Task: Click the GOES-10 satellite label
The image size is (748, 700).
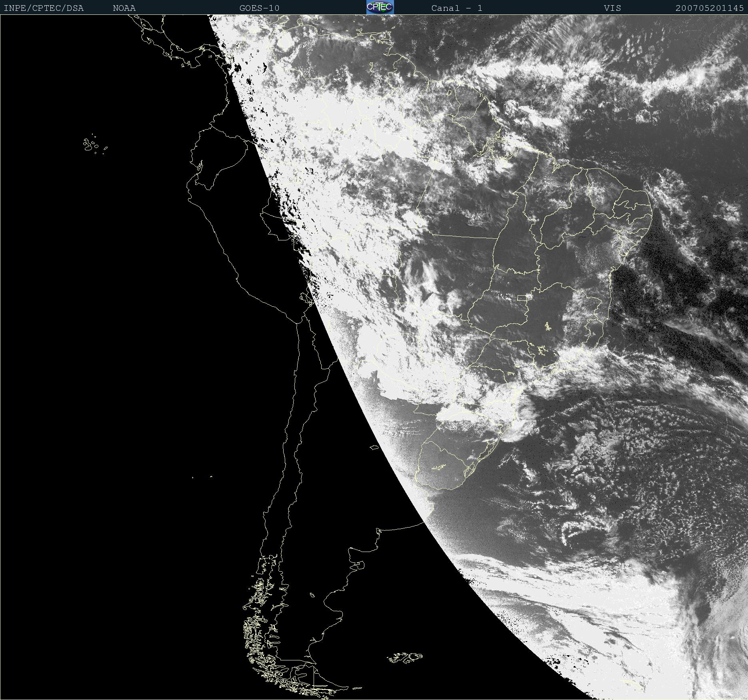Action: (x=260, y=8)
